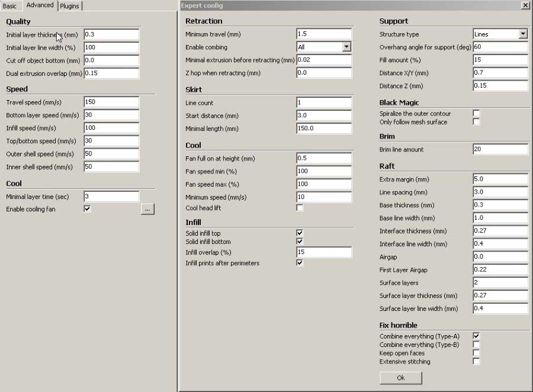The height and width of the screenshot is (392, 533).
Task: Edit Support Distance Z field
Action: click(500, 85)
